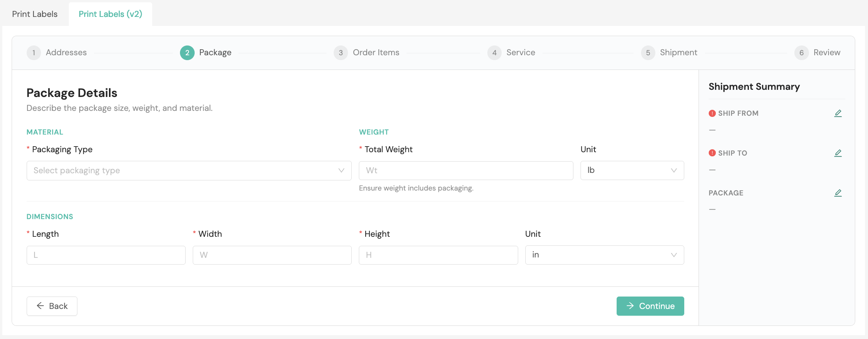Click the Total Weight field label
The image size is (868, 339).
[389, 150]
